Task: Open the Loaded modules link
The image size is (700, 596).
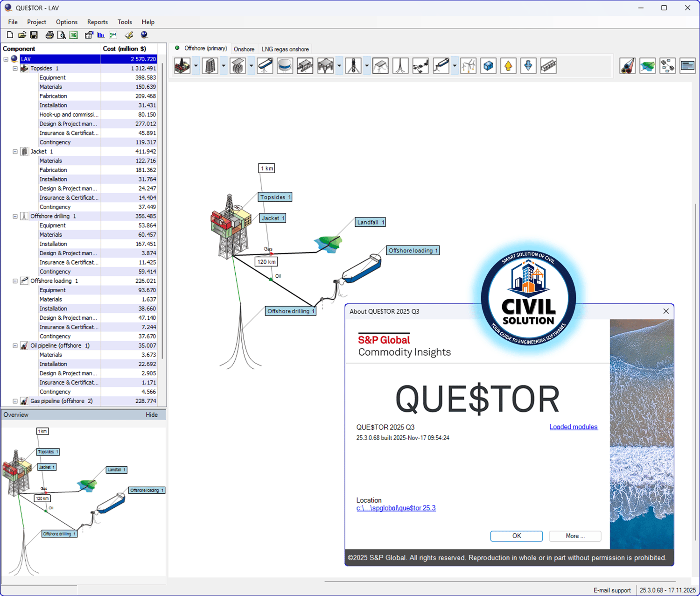Action: 574,427
